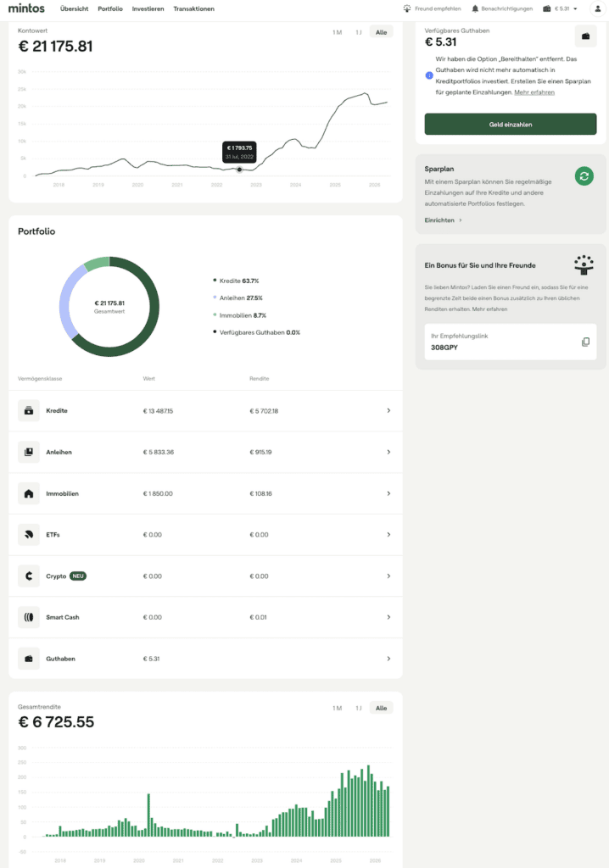Screen dimensions: 609x868
Task: Click the referral bonus people icon
Action: (584, 264)
